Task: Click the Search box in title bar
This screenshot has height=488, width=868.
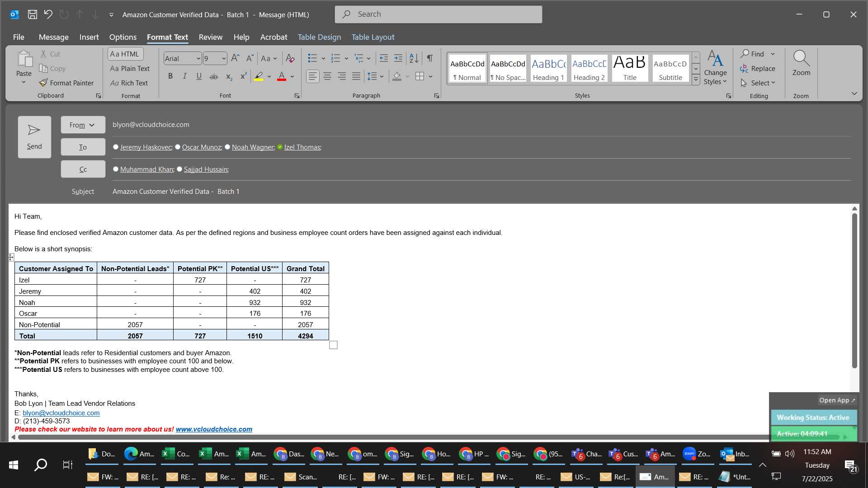Action: tap(438, 14)
